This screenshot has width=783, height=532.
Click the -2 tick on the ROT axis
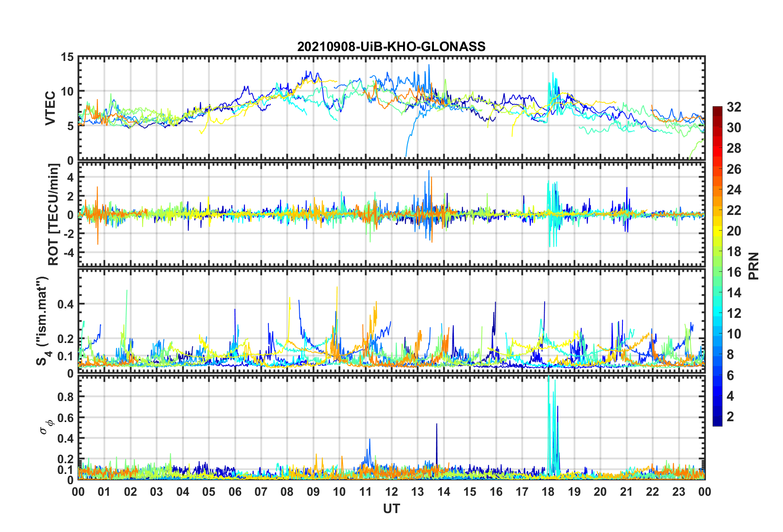pyautogui.click(x=68, y=233)
